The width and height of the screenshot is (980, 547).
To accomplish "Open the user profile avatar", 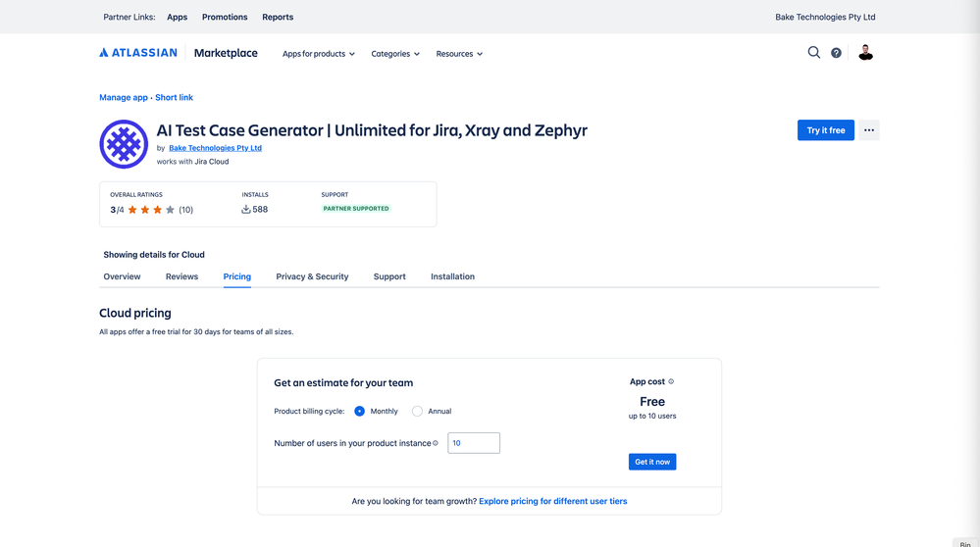I will point(865,53).
